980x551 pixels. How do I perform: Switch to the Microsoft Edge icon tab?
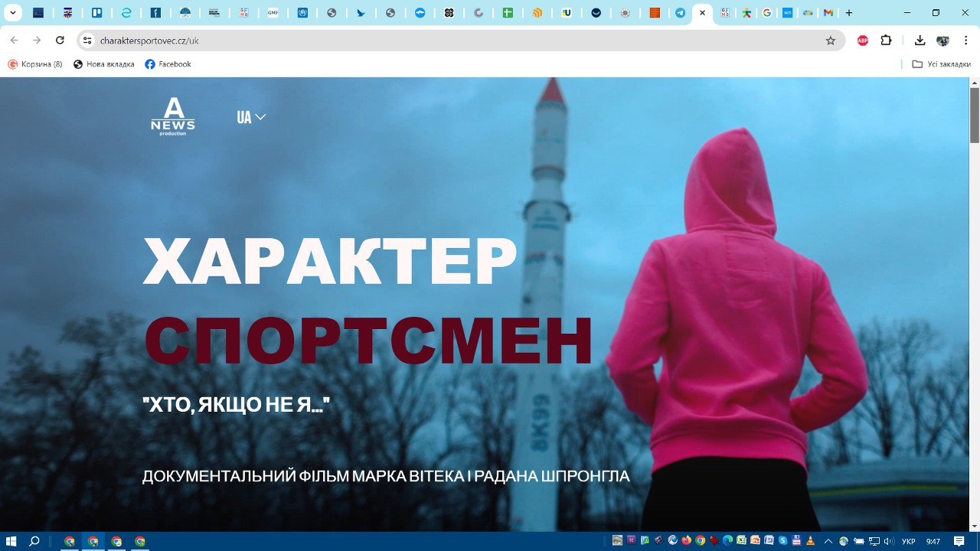click(x=126, y=13)
